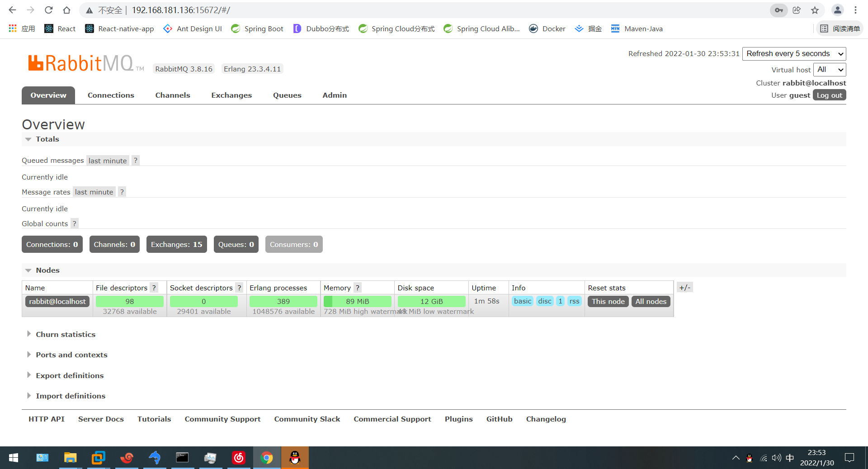
Task: Reset stats for All nodes
Action: click(651, 301)
